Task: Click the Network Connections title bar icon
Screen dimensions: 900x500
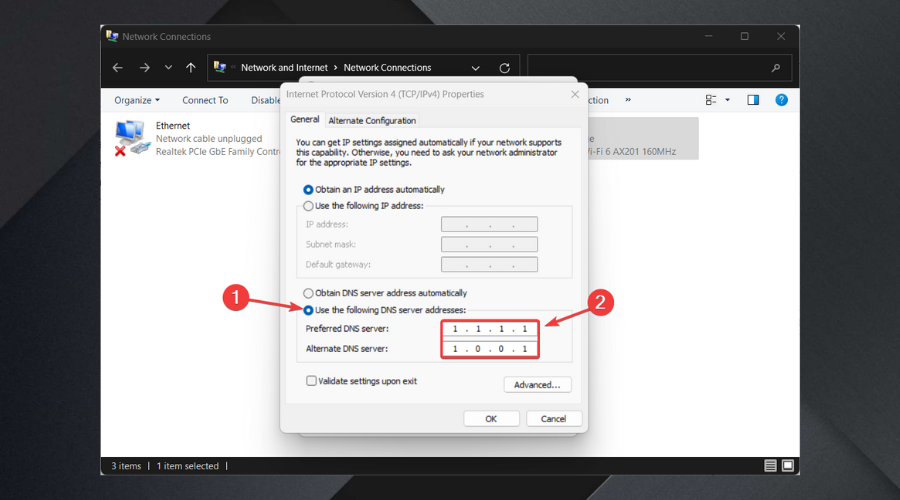Action: click(112, 36)
